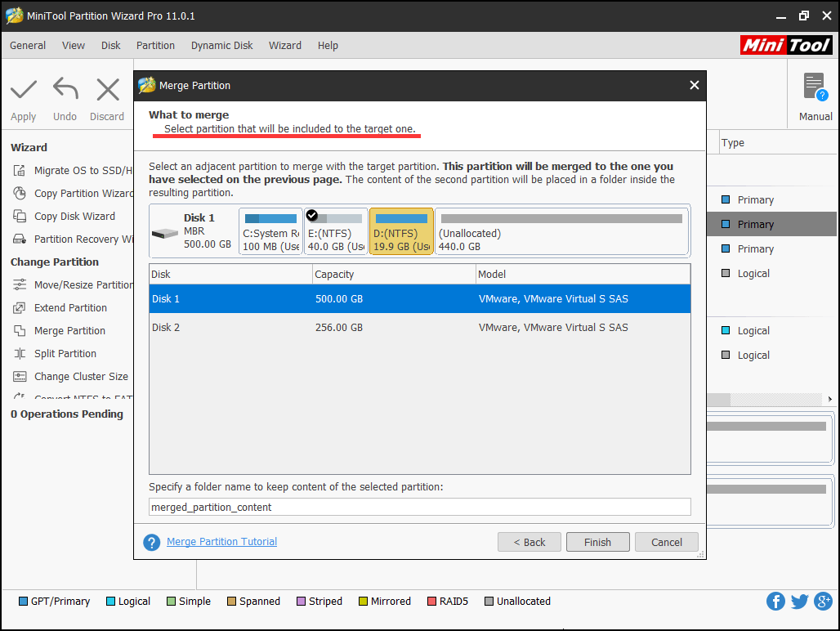
Task: Click the horizontal scrollbar right arrow
Action: coord(830,399)
